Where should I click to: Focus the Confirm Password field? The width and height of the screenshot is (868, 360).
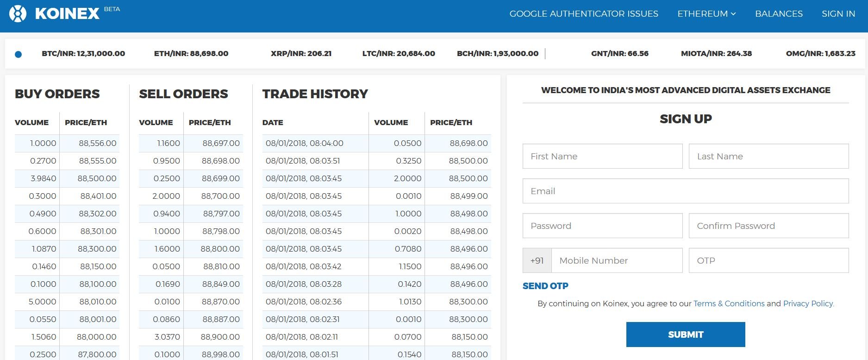[x=768, y=226]
